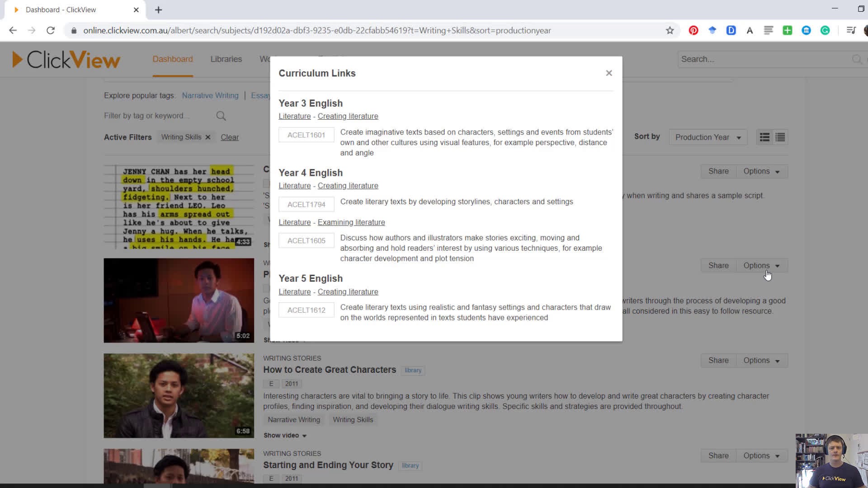Click the ClickView logo
Image resolution: width=868 pixels, height=488 pixels.
coord(66,60)
